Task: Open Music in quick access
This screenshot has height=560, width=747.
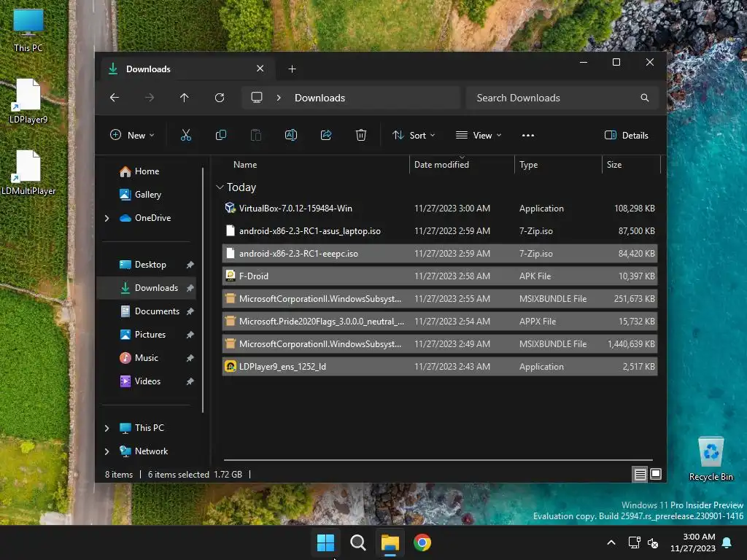Action: pos(146,358)
